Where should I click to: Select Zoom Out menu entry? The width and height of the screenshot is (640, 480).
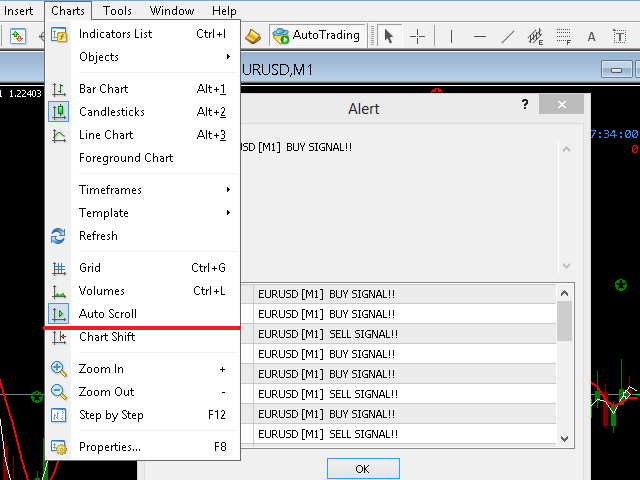142,392
